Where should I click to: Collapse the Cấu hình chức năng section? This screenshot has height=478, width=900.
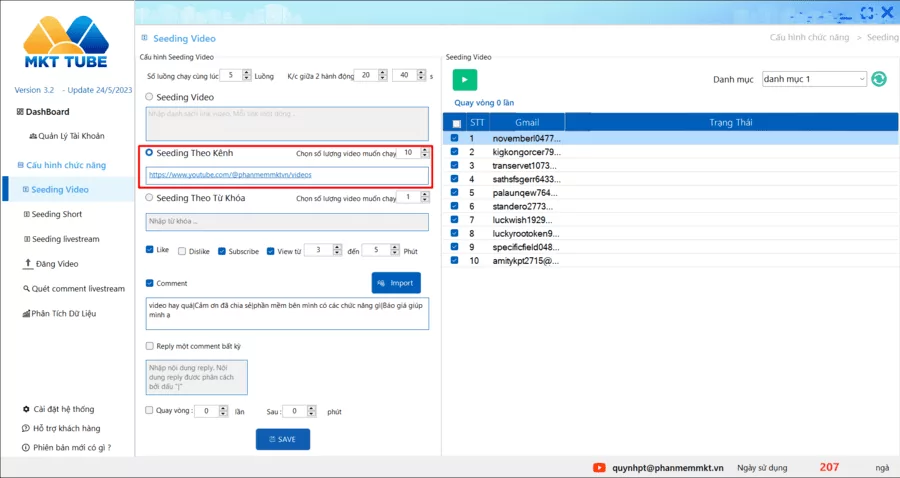tap(62, 165)
